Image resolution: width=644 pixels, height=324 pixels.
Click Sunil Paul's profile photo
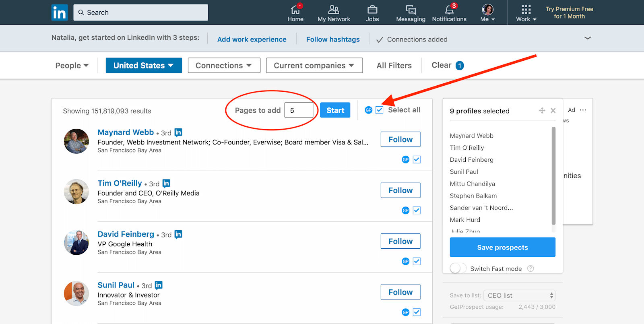[x=76, y=293]
